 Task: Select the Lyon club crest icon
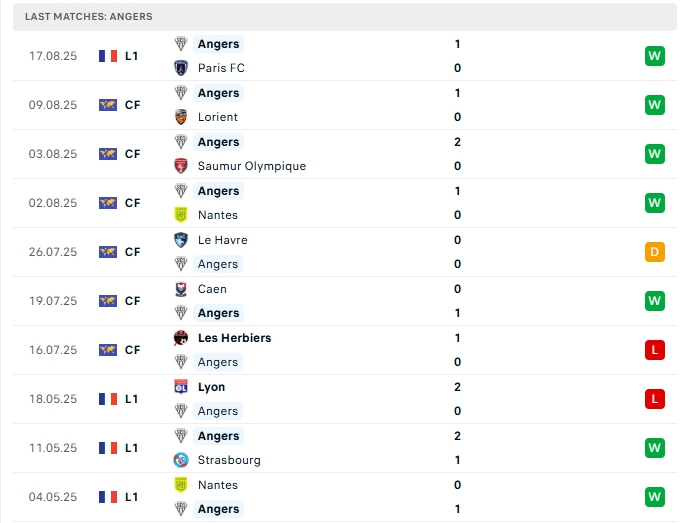[x=181, y=387]
